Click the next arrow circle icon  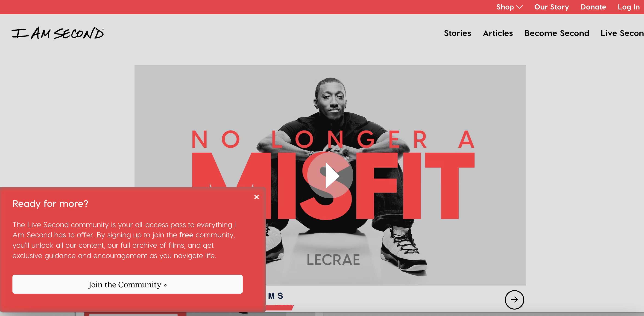514,300
